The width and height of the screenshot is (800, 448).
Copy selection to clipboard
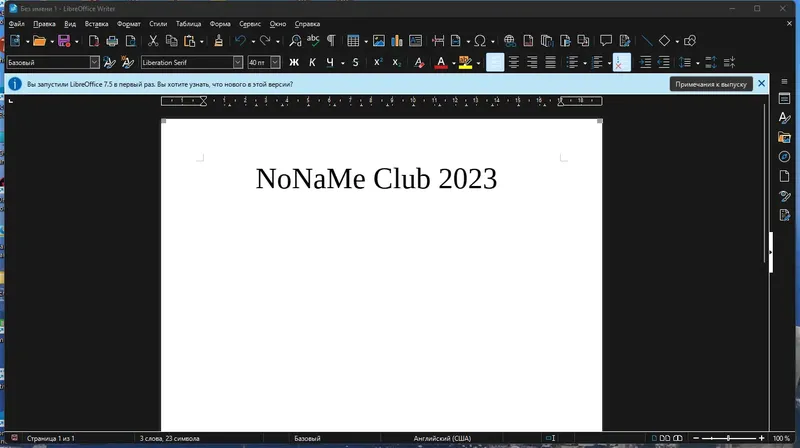pyautogui.click(x=171, y=41)
